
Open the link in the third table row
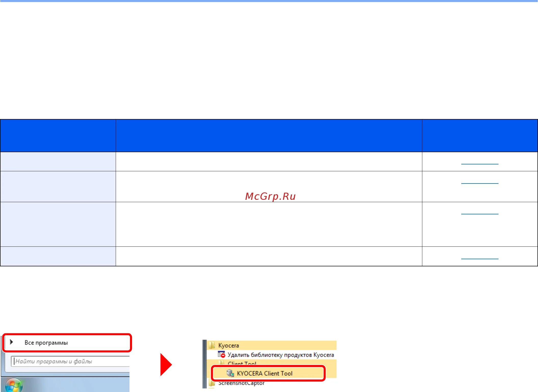[480, 212]
